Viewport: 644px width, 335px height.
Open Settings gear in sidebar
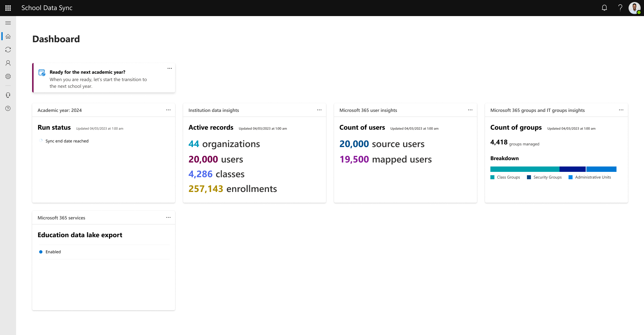[8, 76]
